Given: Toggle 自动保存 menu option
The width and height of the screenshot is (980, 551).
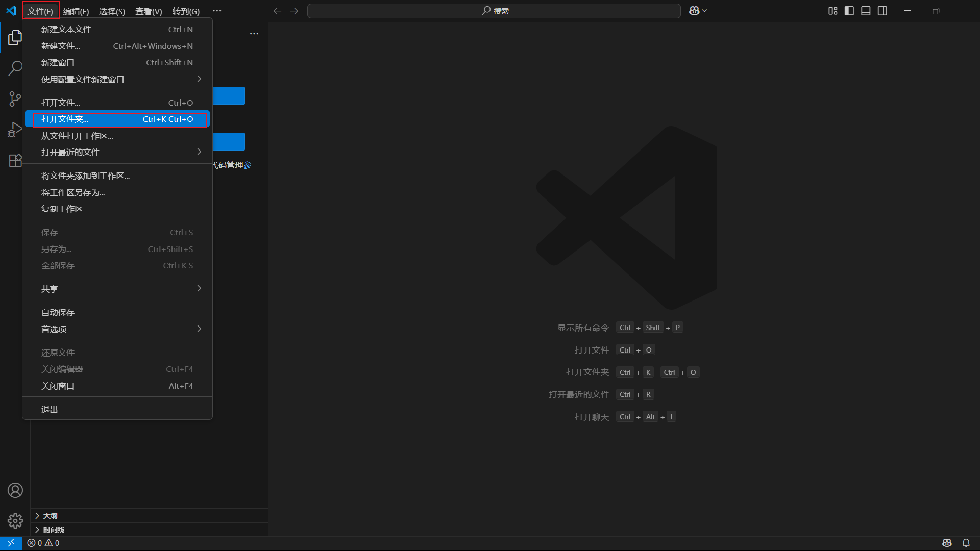Looking at the screenshot, I should tap(58, 312).
